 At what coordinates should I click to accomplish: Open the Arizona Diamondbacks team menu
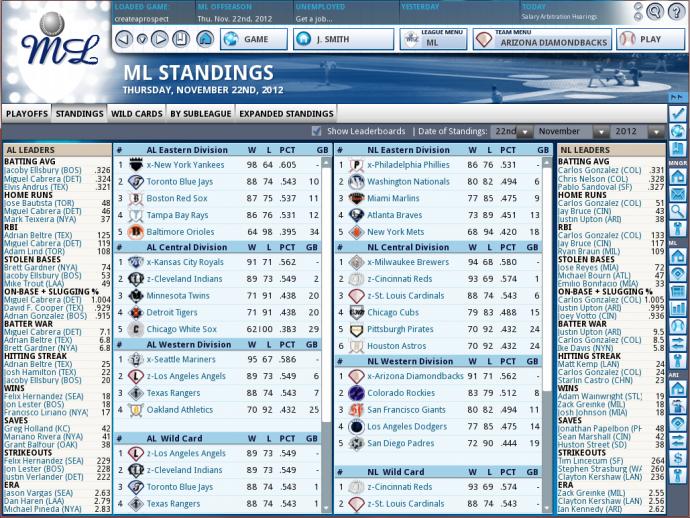coord(542,39)
